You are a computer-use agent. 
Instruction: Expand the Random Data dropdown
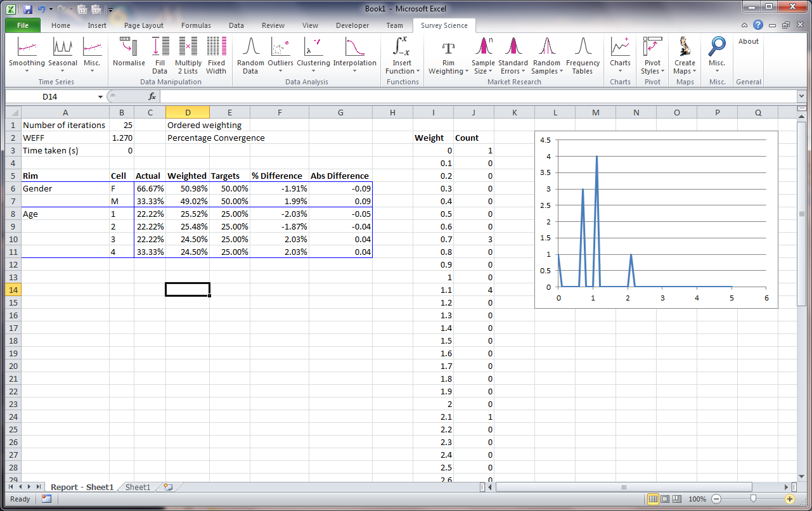pyautogui.click(x=250, y=56)
